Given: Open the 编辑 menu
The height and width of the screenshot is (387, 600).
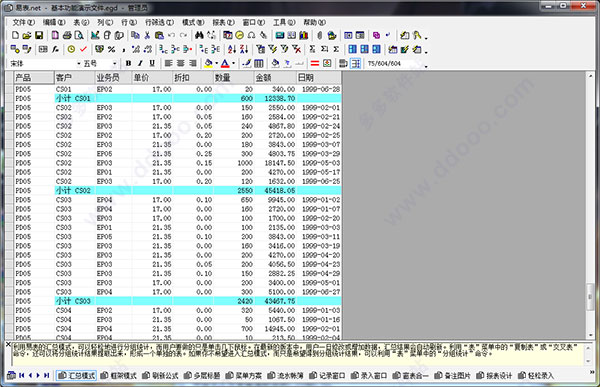Looking at the screenshot, I should click(54, 22).
